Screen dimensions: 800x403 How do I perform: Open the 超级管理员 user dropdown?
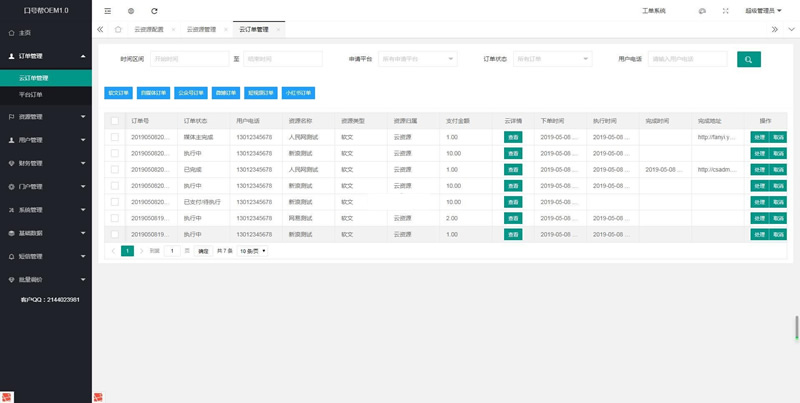click(x=763, y=11)
